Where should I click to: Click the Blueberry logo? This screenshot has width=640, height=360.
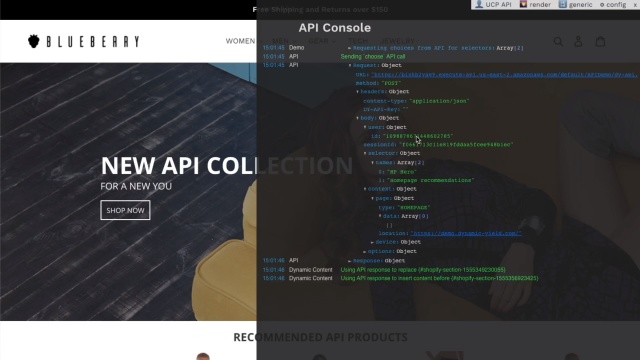[x=84, y=41]
